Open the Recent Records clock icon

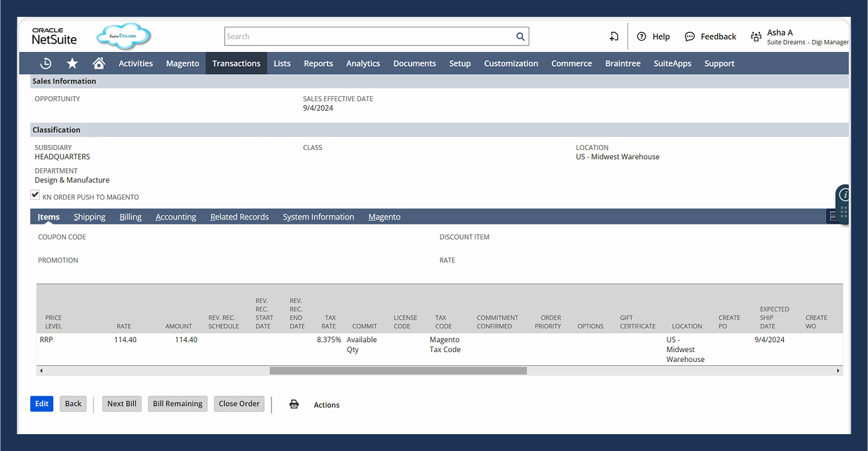46,63
